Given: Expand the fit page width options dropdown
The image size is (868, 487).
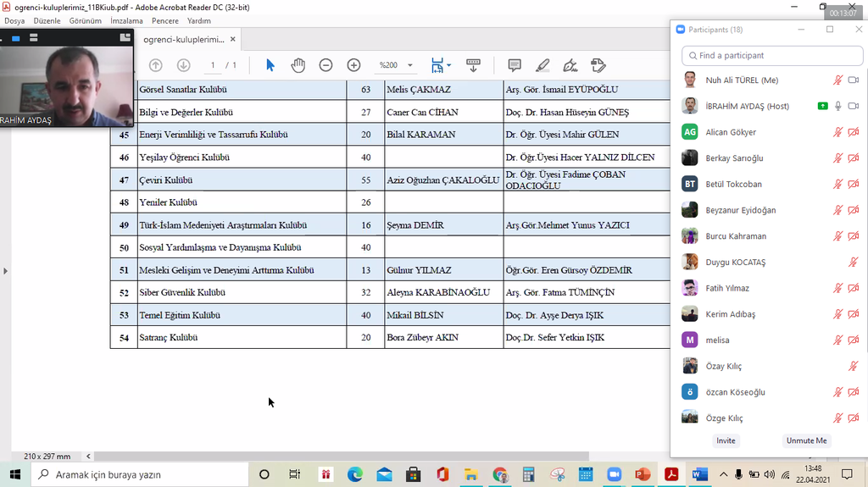Looking at the screenshot, I should pos(449,65).
